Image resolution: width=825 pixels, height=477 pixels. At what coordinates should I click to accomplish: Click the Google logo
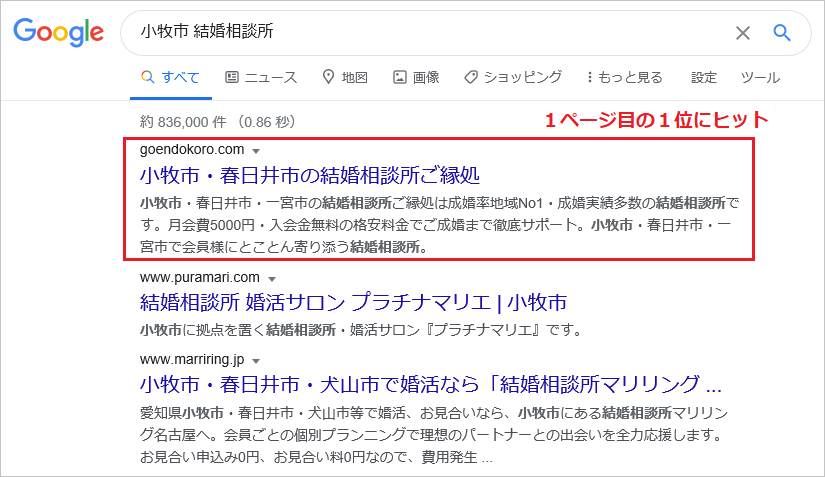click(58, 32)
